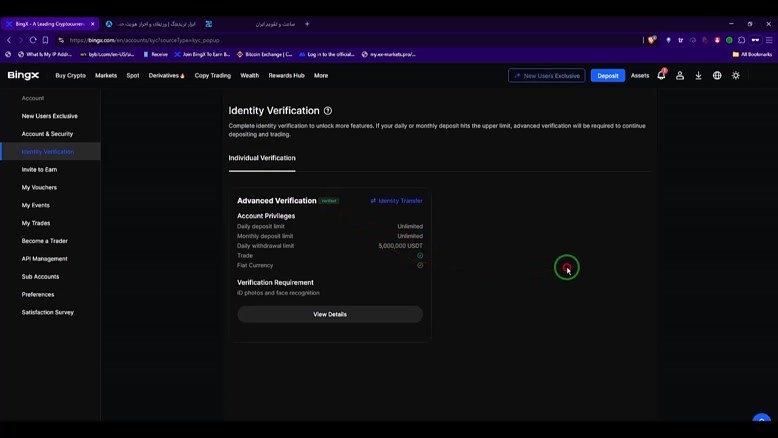
Task: Click the Deposit button
Action: pyautogui.click(x=608, y=76)
